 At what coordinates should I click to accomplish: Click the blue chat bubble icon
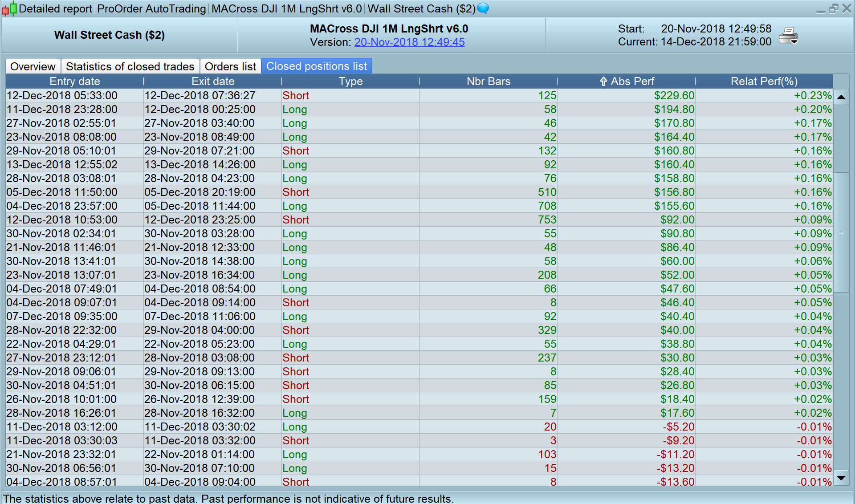tap(483, 8)
